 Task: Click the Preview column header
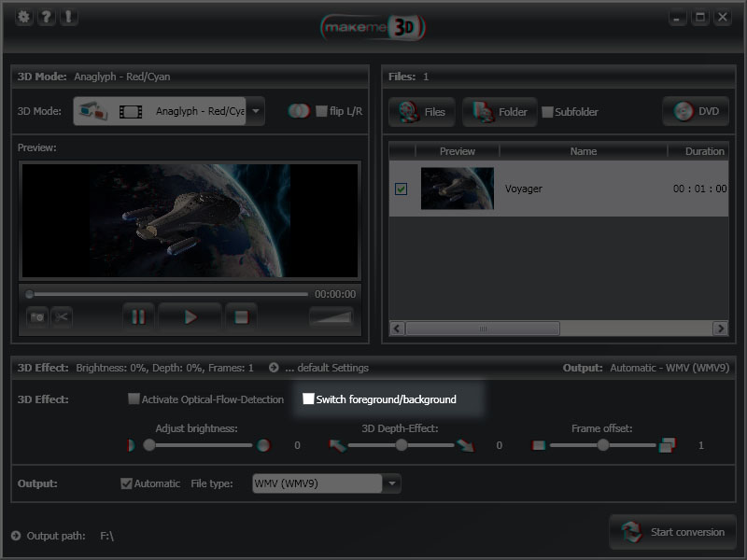458,151
